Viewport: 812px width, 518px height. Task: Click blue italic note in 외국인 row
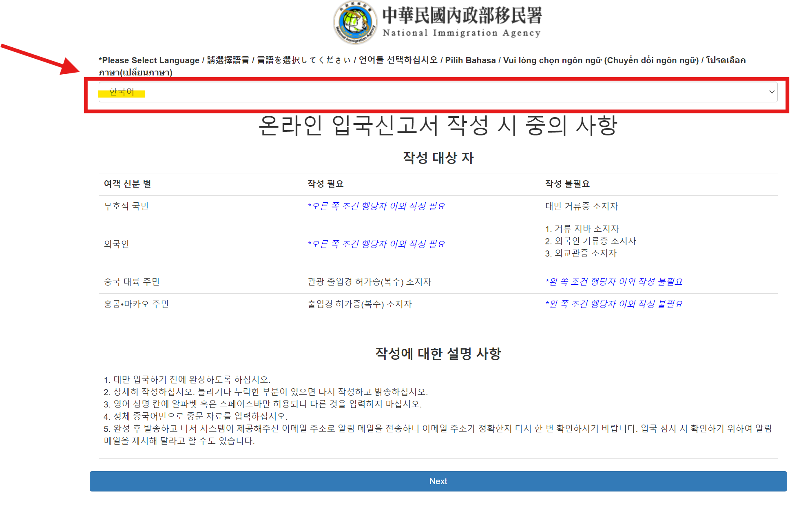point(376,244)
